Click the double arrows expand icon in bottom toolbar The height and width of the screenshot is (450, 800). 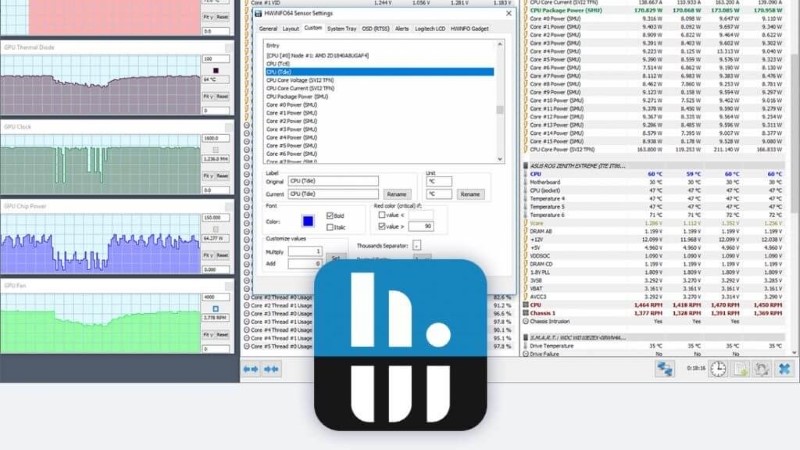[271, 369]
